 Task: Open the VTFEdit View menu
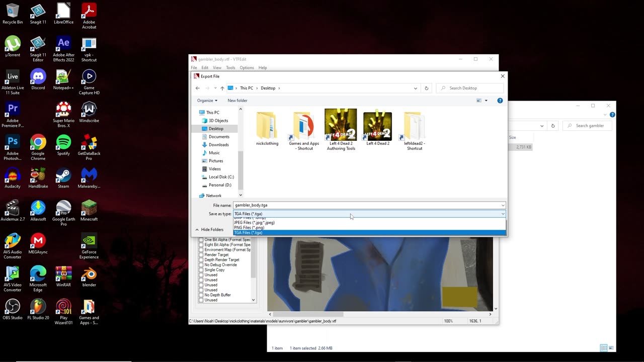click(217, 68)
